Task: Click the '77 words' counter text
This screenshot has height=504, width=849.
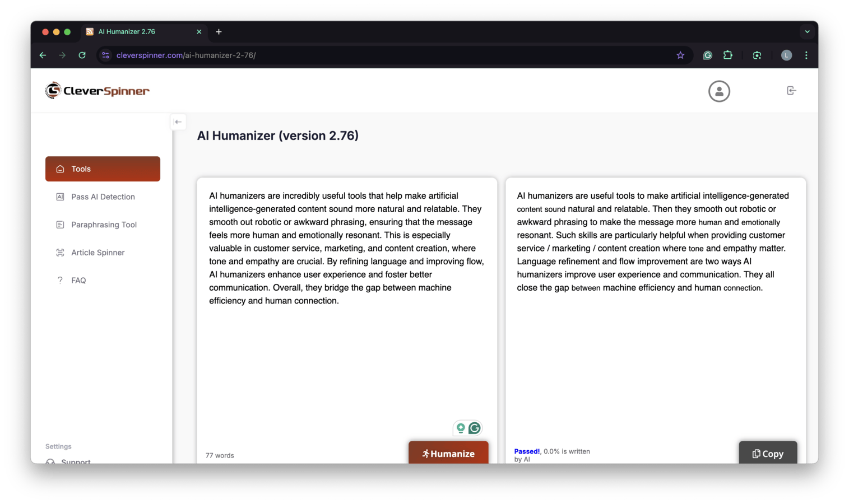Action: click(220, 455)
